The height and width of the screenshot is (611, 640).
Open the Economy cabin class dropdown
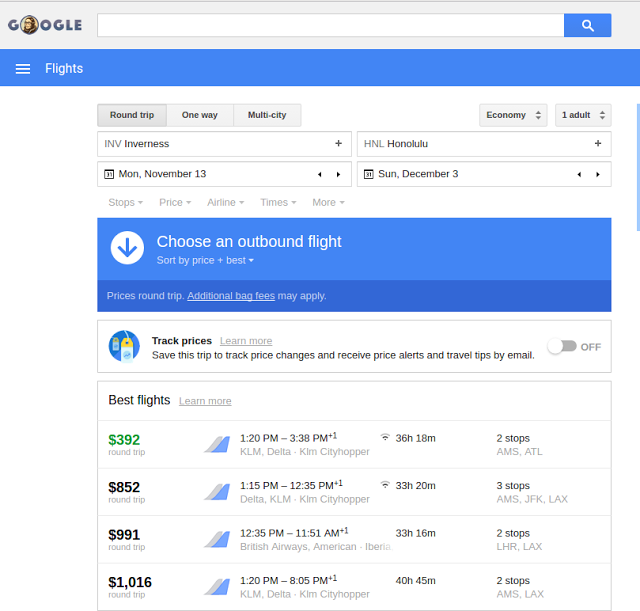(x=513, y=115)
